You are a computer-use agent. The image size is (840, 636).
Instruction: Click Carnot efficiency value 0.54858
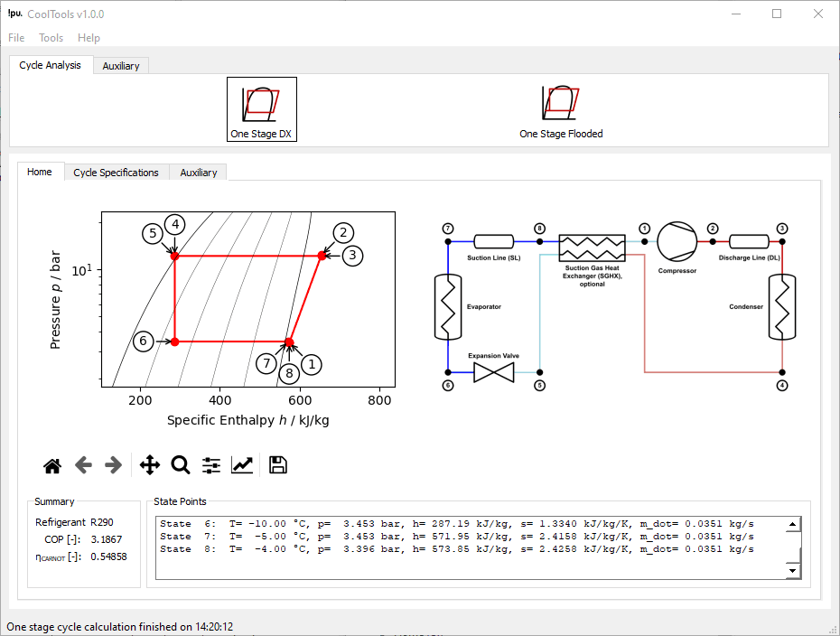click(x=108, y=556)
